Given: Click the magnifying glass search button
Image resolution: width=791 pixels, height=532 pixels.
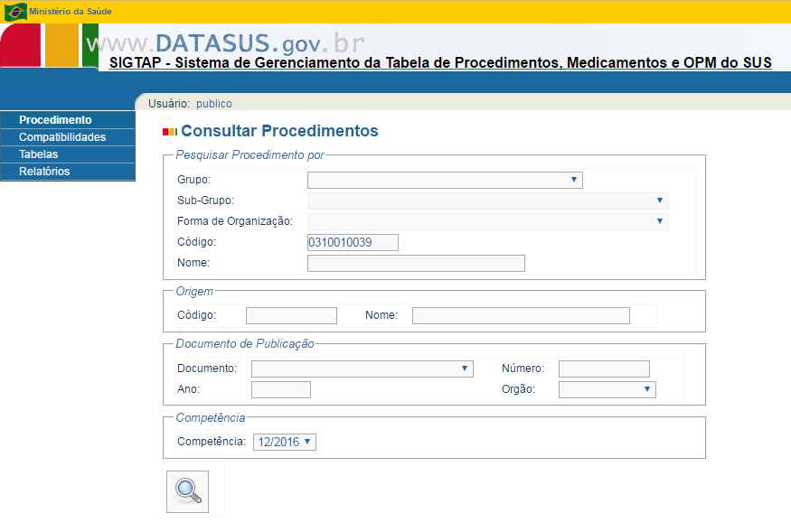Looking at the screenshot, I should point(187,491).
